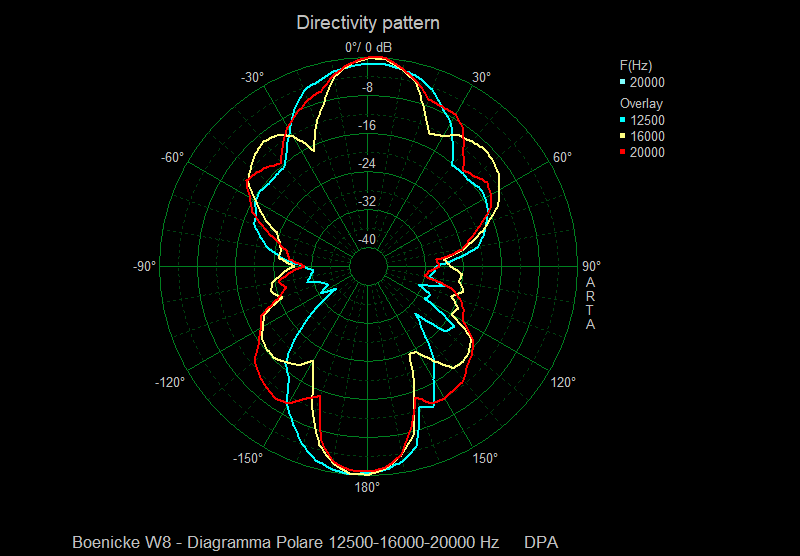Viewport: 800px width, 556px height.
Task: Click the '-8' dB ring label
Action: point(367,88)
